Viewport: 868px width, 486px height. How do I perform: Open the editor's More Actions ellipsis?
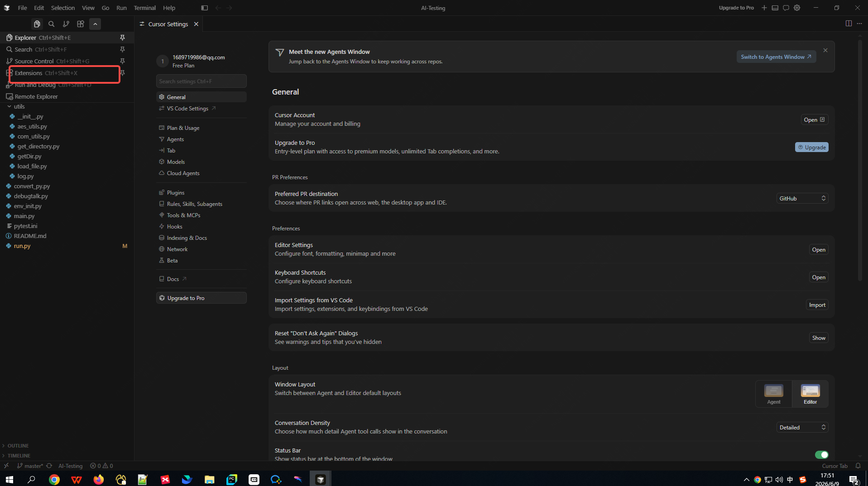859,24
